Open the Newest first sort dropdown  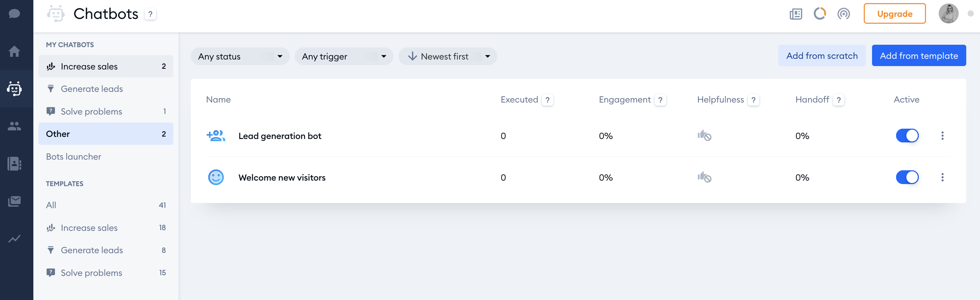pos(447,56)
